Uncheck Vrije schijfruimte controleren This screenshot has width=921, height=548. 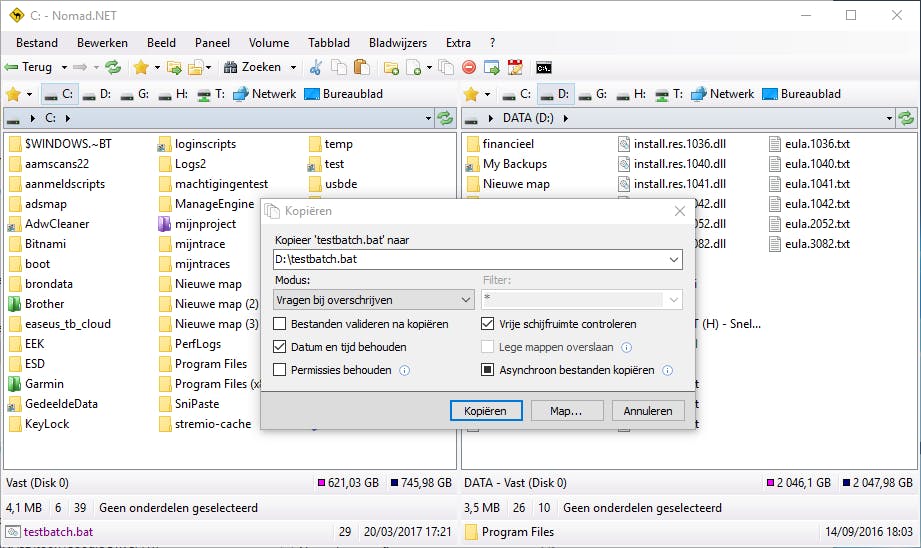pyautogui.click(x=488, y=324)
